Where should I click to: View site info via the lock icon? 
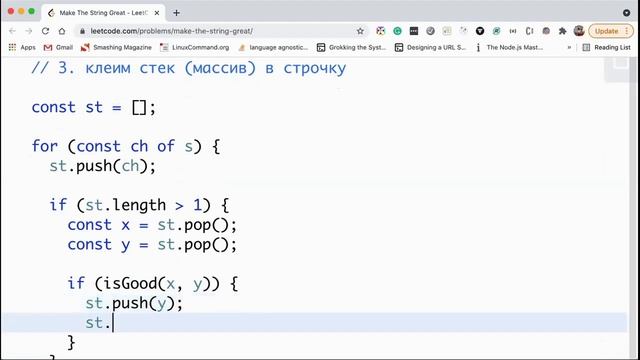tap(82, 31)
